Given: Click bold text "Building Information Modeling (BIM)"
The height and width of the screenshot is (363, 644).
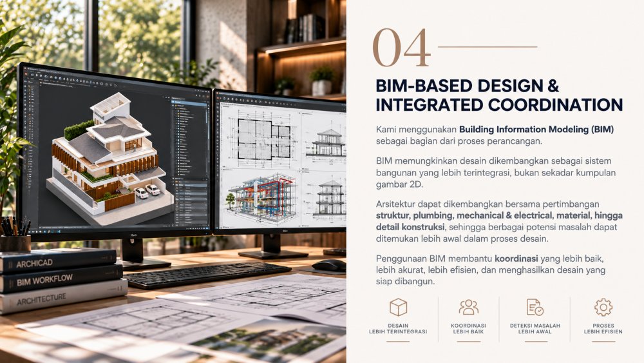Looking at the screenshot, I should [536, 130].
